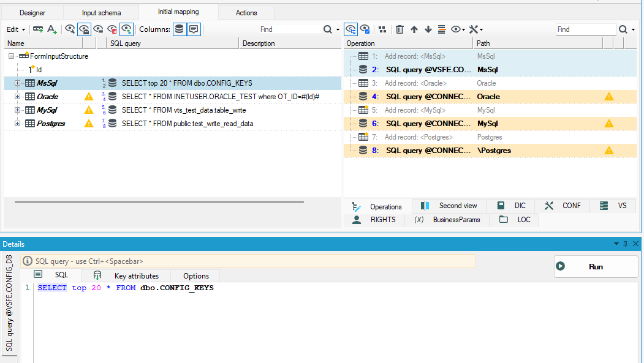Viewport: 644px width, 363px height.
Task: Click the left panel Find search magnifier
Action: point(328,29)
